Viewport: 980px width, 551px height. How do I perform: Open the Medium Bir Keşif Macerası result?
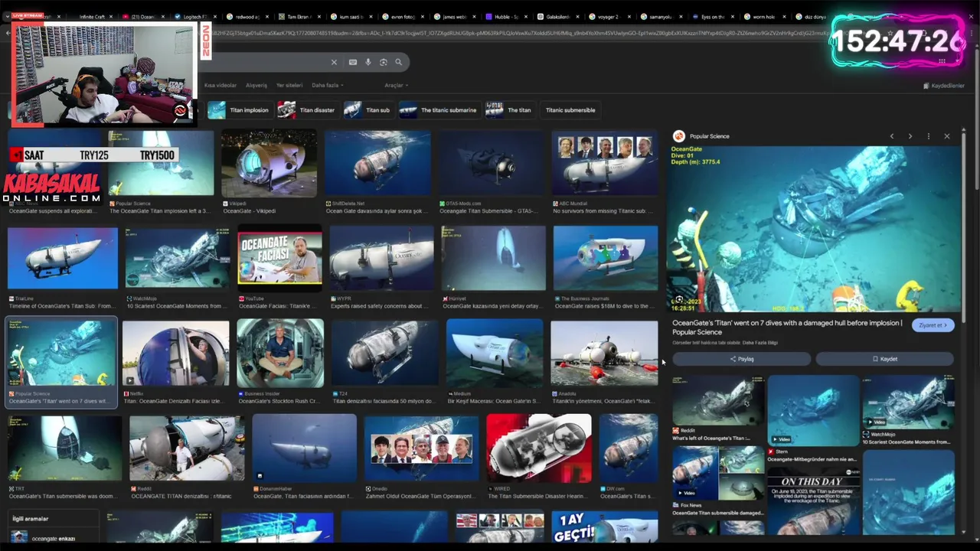495,353
